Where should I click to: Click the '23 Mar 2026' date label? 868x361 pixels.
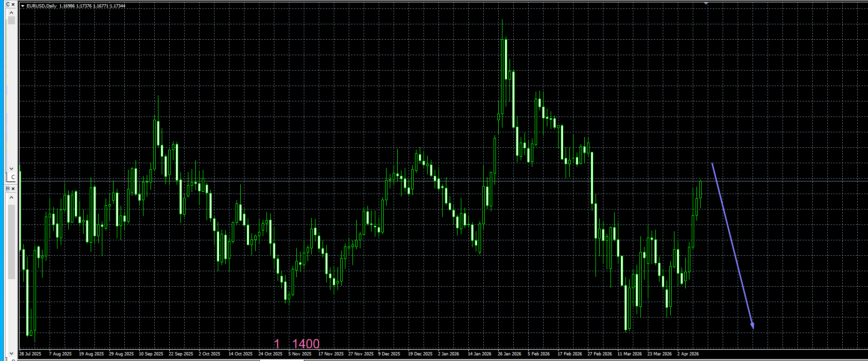(x=660, y=354)
